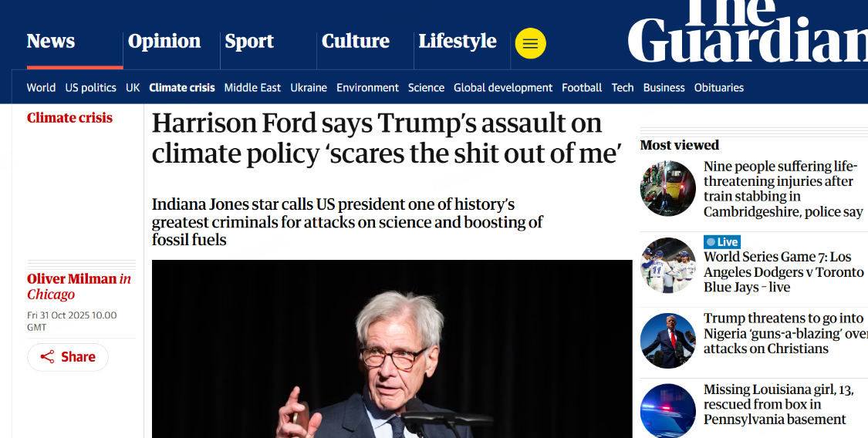
Task: Switch to the Opinion section
Action: tap(164, 41)
